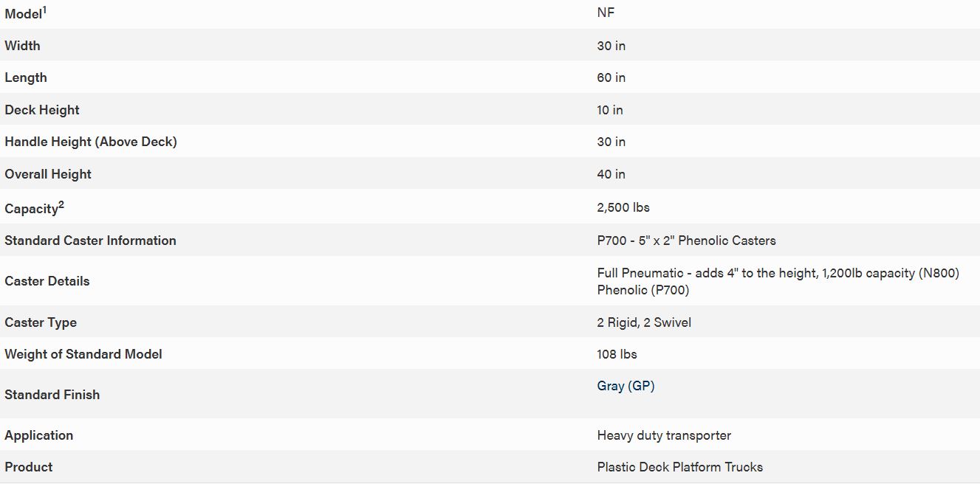Viewport: 980px width, 484px height.
Task: Click the footnote 1 superscript beside Model
Action: point(44,10)
